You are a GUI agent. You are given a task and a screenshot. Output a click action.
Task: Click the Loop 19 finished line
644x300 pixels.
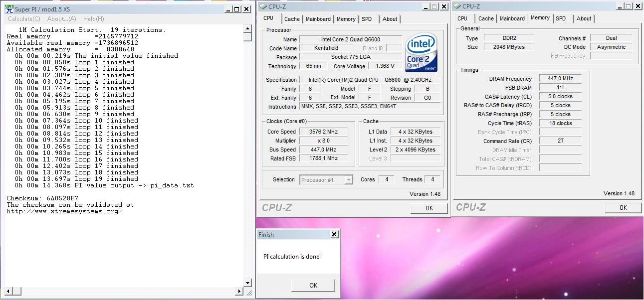coord(76,179)
